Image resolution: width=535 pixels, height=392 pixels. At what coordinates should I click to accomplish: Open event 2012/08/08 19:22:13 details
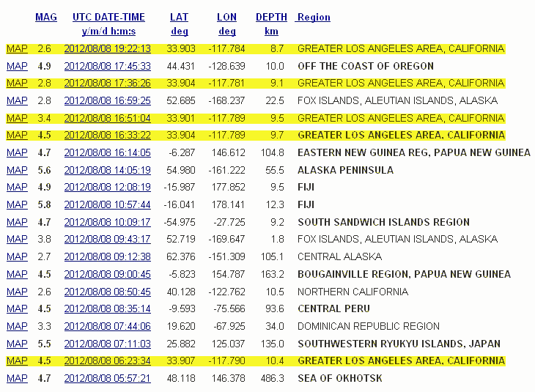(107, 48)
